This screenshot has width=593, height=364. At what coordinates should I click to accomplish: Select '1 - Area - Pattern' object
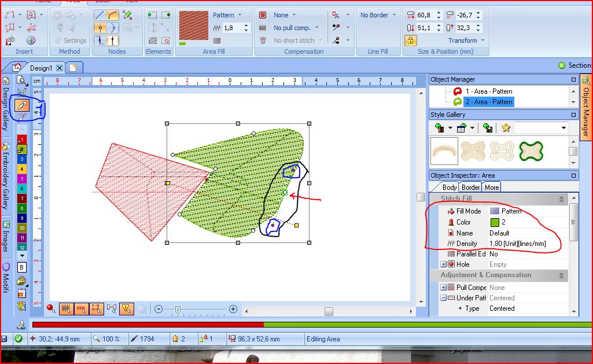click(x=489, y=91)
